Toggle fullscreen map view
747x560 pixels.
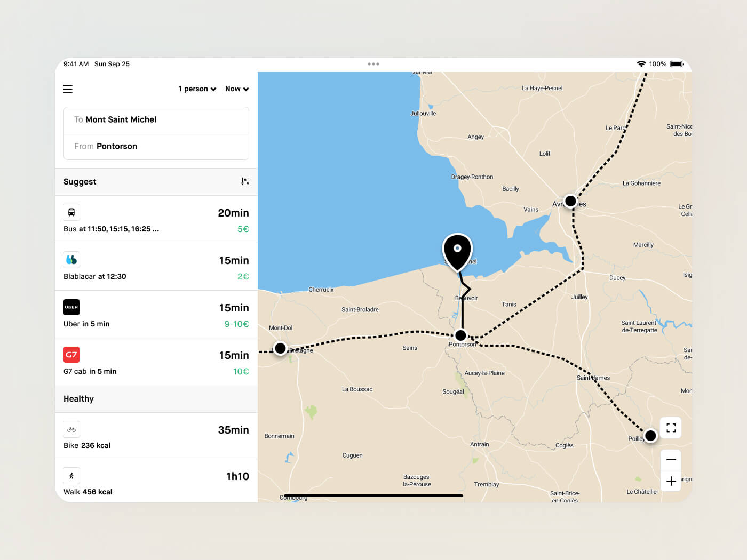click(x=671, y=428)
